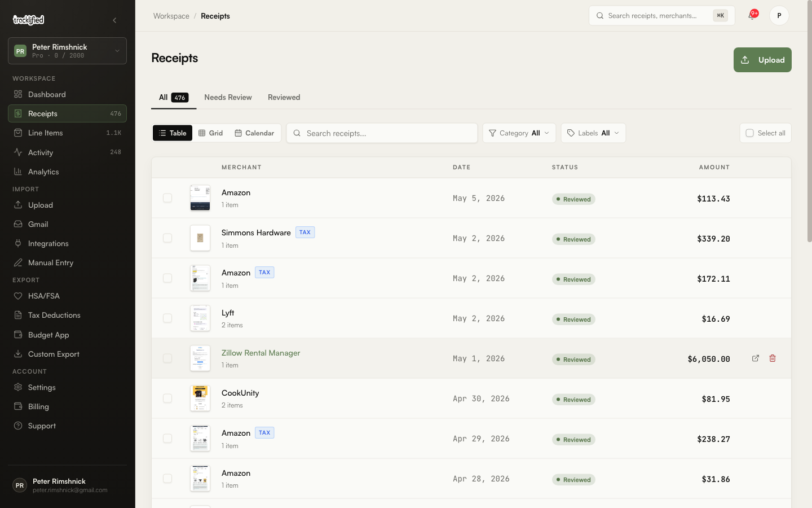
Task: Click the green Upload button
Action: click(x=762, y=60)
